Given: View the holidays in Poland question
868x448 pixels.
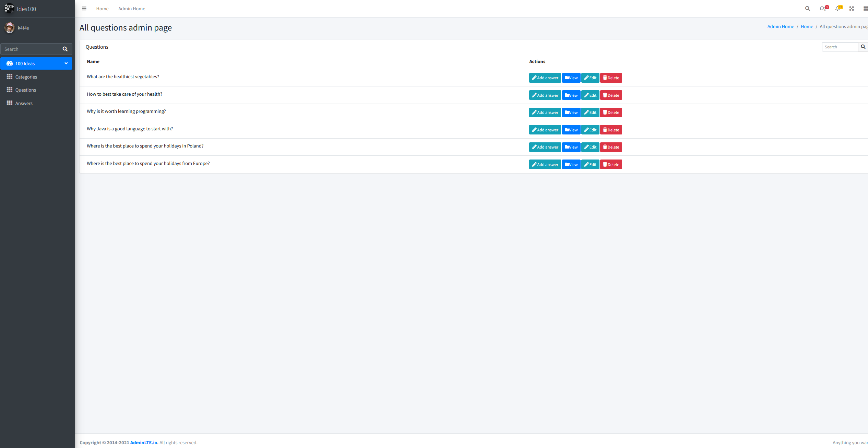Looking at the screenshot, I should pos(571,147).
